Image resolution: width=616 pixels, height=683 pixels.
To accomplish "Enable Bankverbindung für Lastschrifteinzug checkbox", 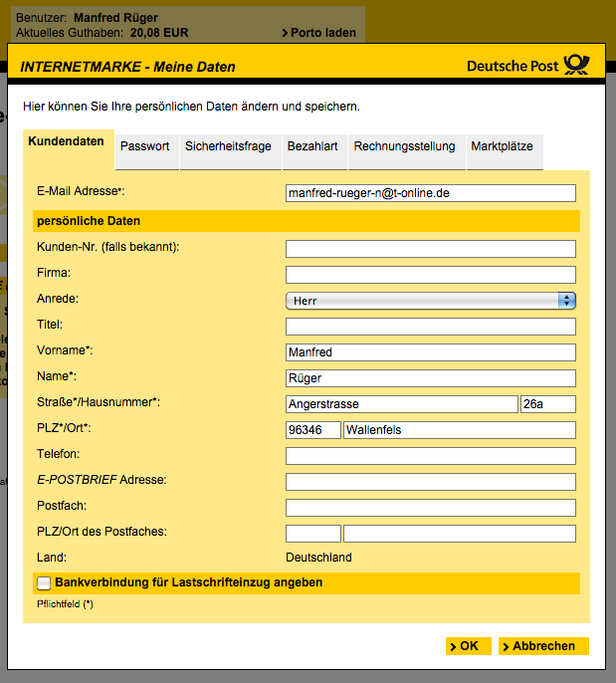I will [x=44, y=582].
